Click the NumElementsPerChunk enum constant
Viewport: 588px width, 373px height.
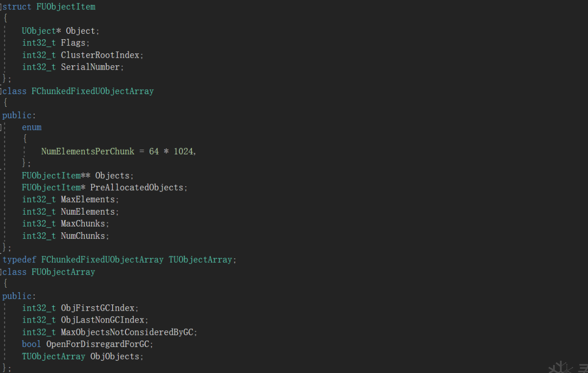tap(87, 151)
